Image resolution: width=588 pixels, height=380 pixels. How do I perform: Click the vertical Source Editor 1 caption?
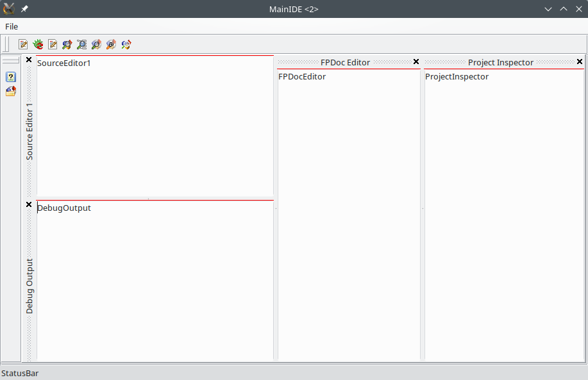click(29, 131)
